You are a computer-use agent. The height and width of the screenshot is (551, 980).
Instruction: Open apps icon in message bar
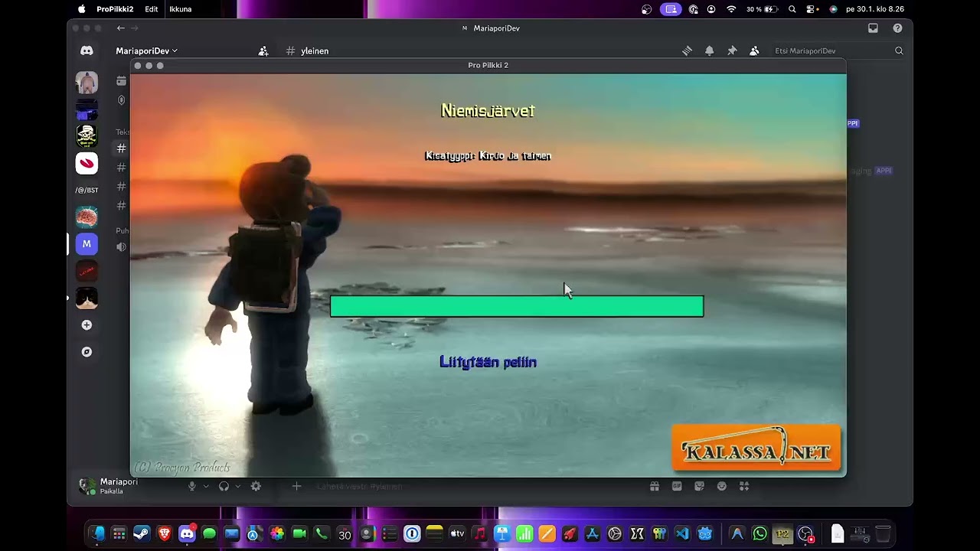pyautogui.click(x=743, y=486)
